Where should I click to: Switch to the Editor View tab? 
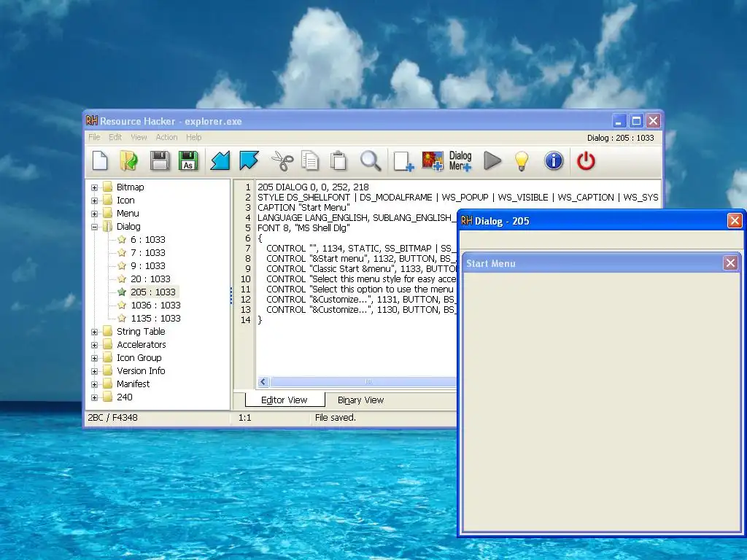coord(285,400)
